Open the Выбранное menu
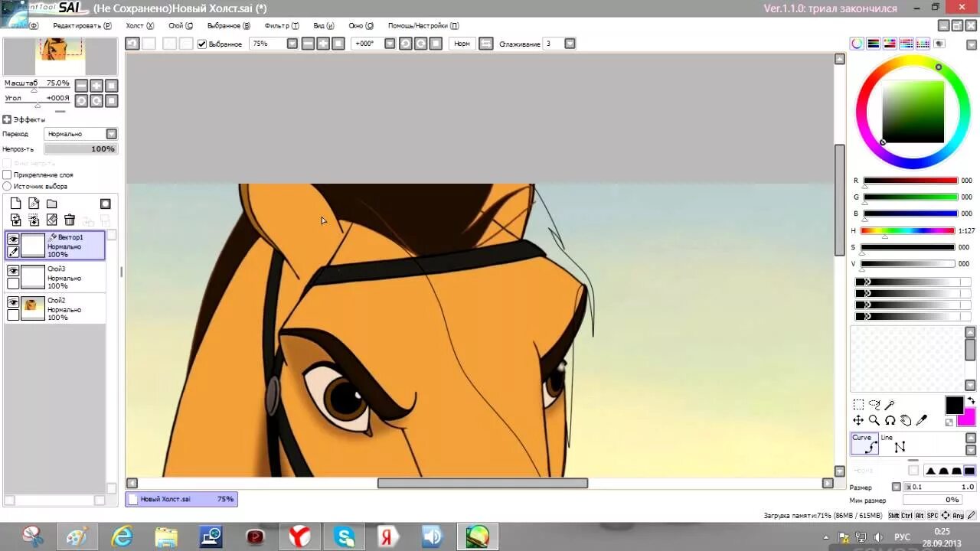 coord(229,25)
